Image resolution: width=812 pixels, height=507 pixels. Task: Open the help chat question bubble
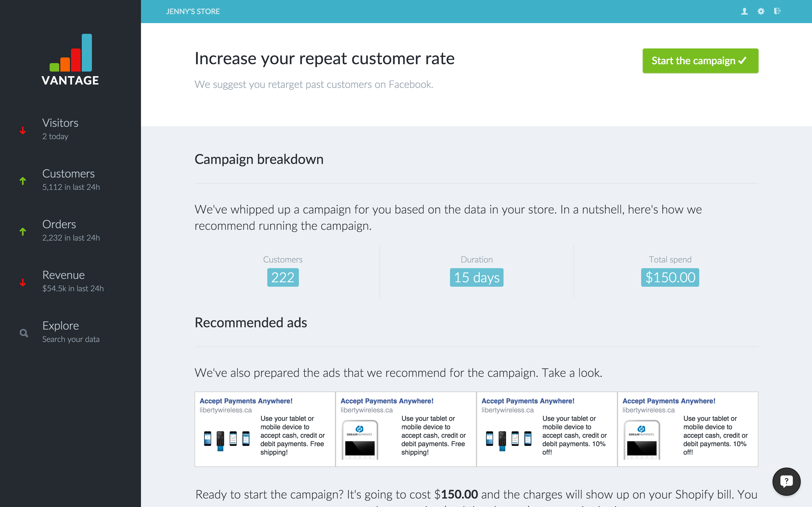click(x=786, y=482)
